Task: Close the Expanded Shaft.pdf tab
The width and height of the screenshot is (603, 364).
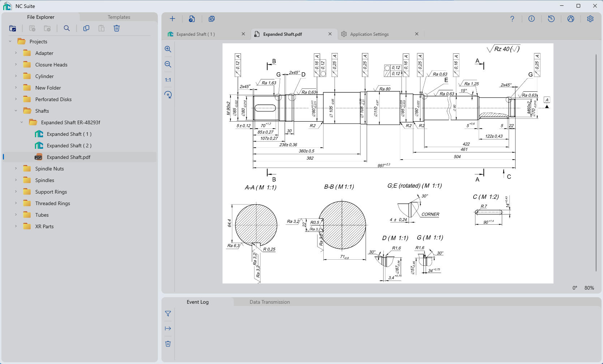Action: [330, 34]
